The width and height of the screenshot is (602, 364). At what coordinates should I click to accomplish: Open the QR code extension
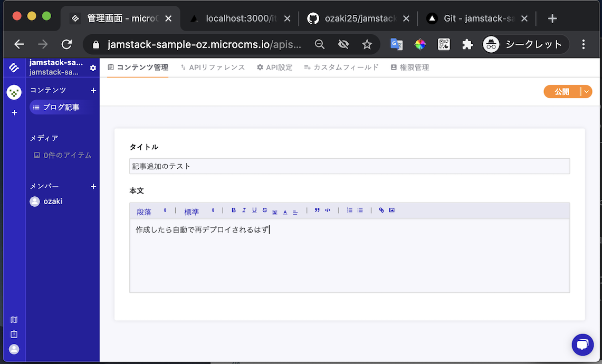(x=444, y=44)
